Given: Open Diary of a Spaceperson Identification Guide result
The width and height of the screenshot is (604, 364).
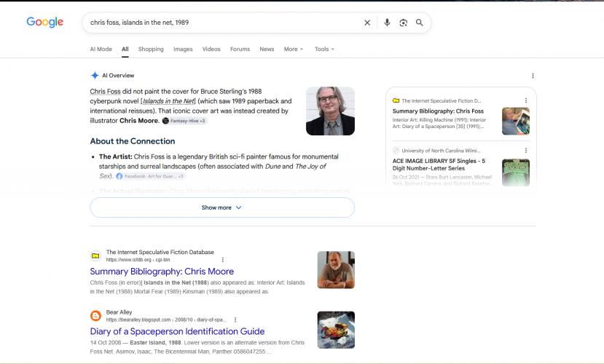Looking at the screenshot, I should click(177, 331).
